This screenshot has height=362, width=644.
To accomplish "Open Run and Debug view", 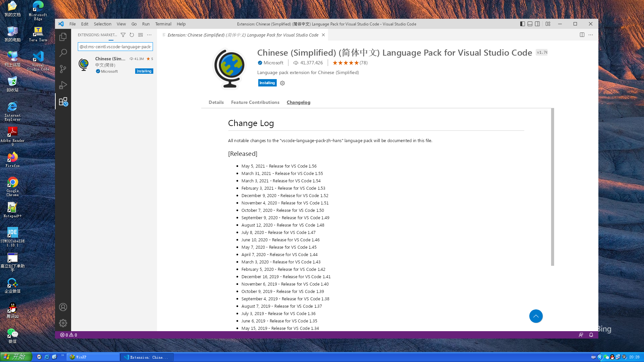I will coord(63,85).
